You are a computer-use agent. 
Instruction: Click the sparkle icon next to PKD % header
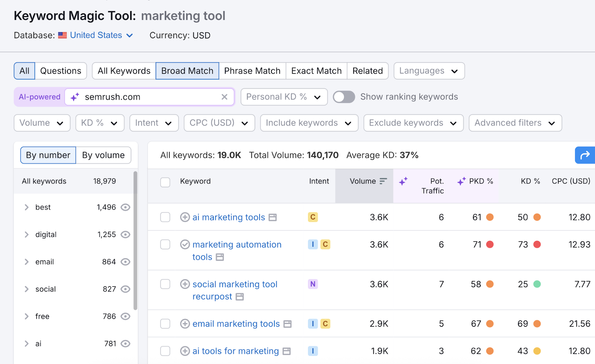(461, 181)
